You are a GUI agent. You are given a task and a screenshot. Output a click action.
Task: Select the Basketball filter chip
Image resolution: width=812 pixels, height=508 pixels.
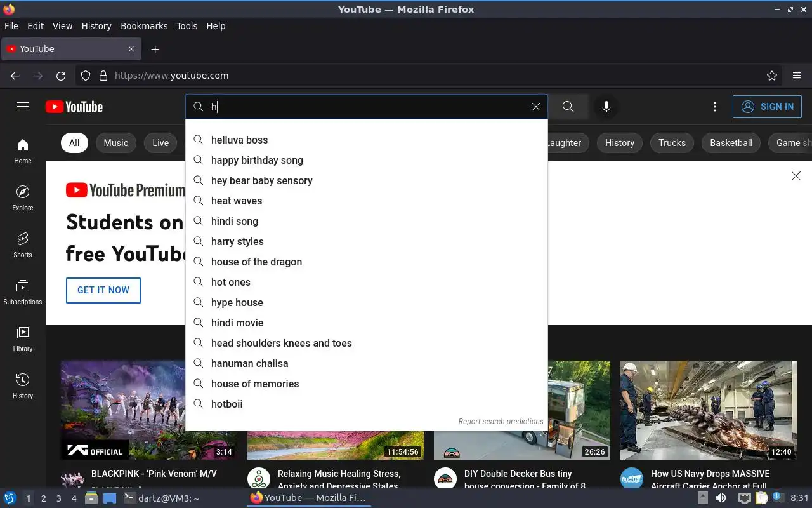pyautogui.click(x=731, y=143)
